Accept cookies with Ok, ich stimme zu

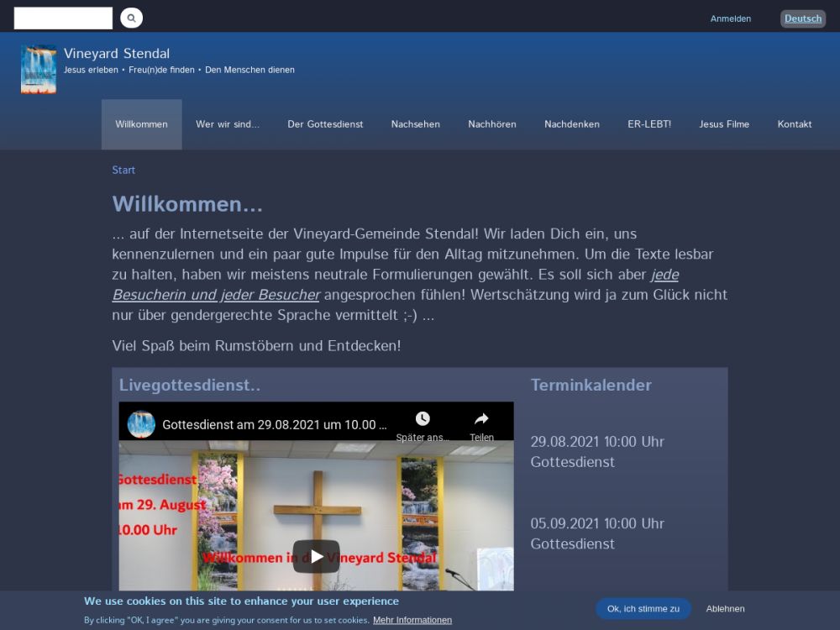pyautogui.click(x=643, y=609)
